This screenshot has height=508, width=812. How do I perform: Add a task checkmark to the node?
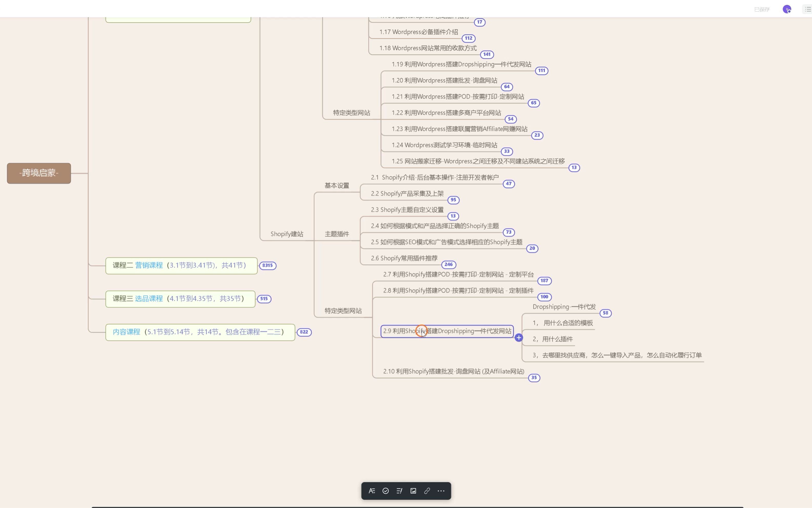385,491
